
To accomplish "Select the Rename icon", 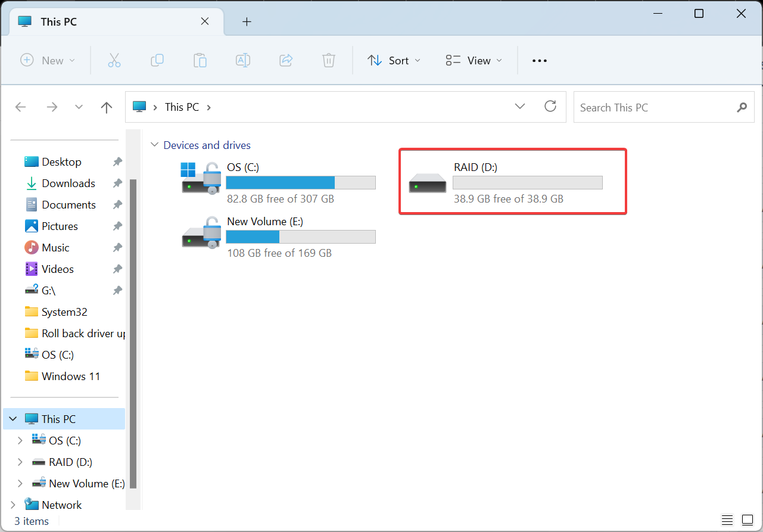I will [243, 60].
